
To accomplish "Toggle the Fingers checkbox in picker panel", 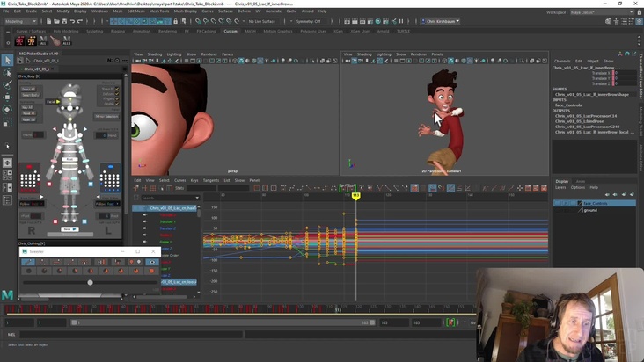I will coord(116,100).
